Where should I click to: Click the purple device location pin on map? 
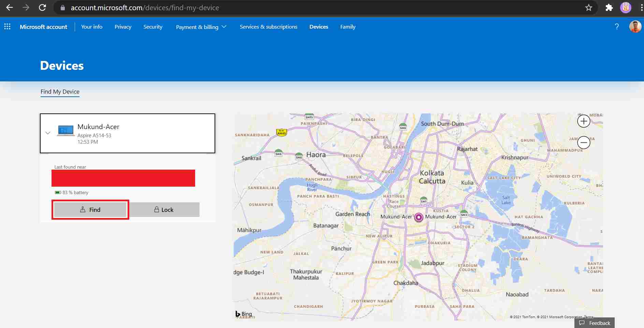click(x=419, y=217)
